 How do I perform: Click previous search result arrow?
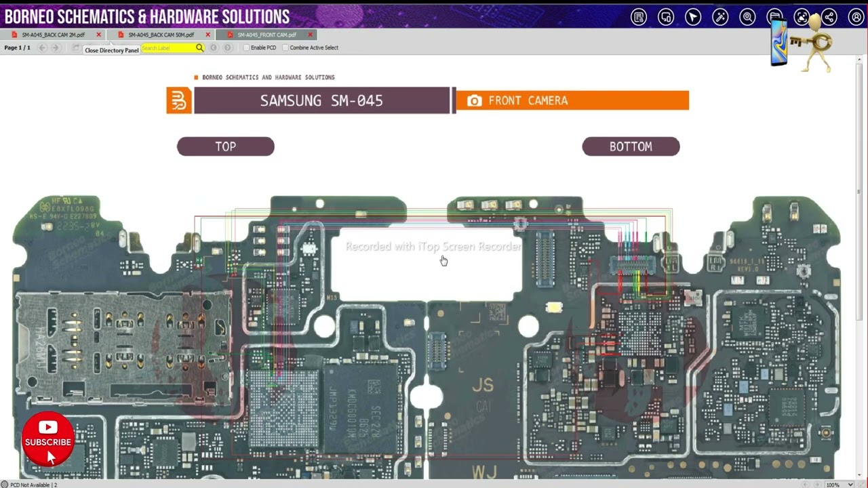[214, 47]
